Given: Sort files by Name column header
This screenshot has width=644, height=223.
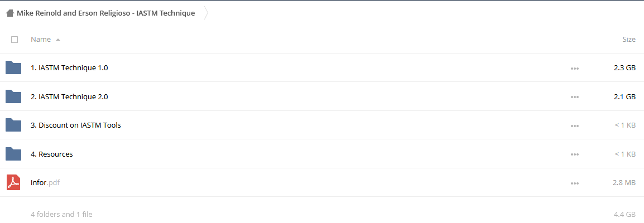Looking at the screenshot, I should pos(41,40).
